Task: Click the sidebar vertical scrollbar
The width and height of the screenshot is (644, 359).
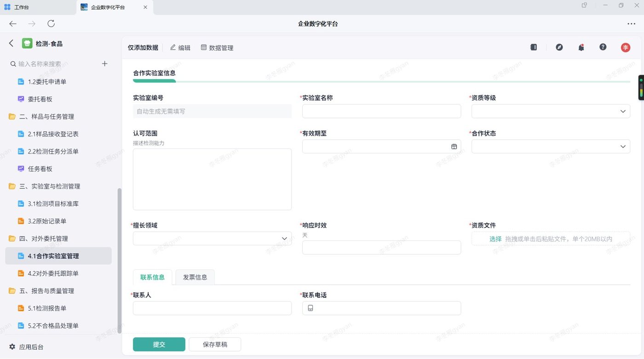Action: pyautogui.click(x=120, y=260)
